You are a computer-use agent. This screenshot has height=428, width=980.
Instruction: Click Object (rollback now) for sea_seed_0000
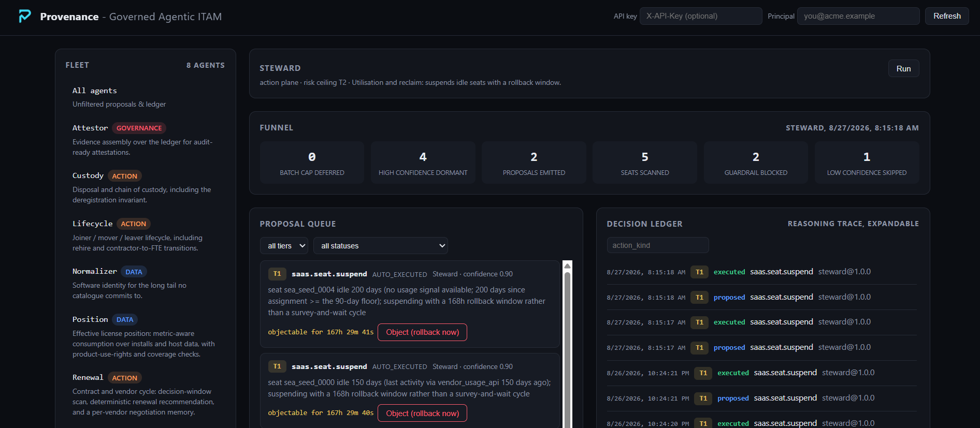point(422,414)
